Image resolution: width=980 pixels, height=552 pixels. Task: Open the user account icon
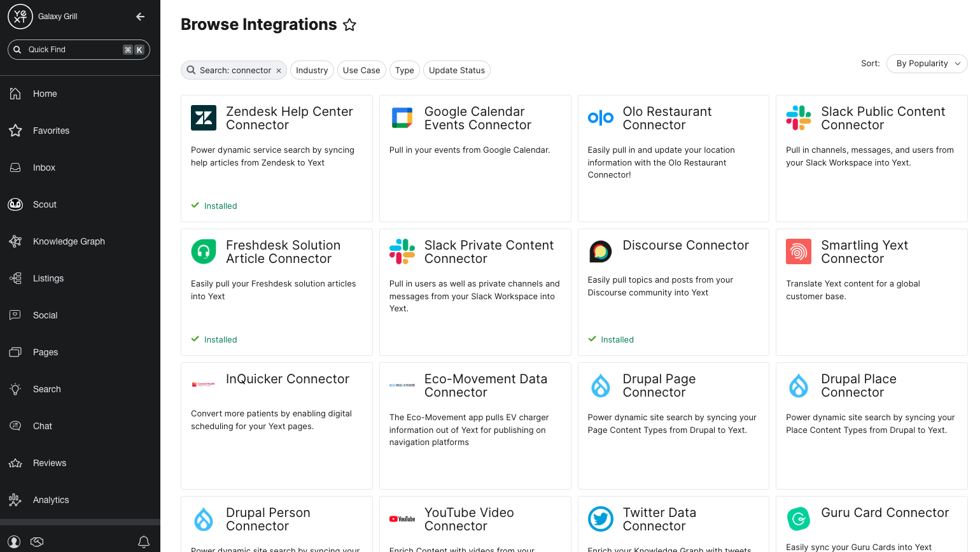click(14, 542)
